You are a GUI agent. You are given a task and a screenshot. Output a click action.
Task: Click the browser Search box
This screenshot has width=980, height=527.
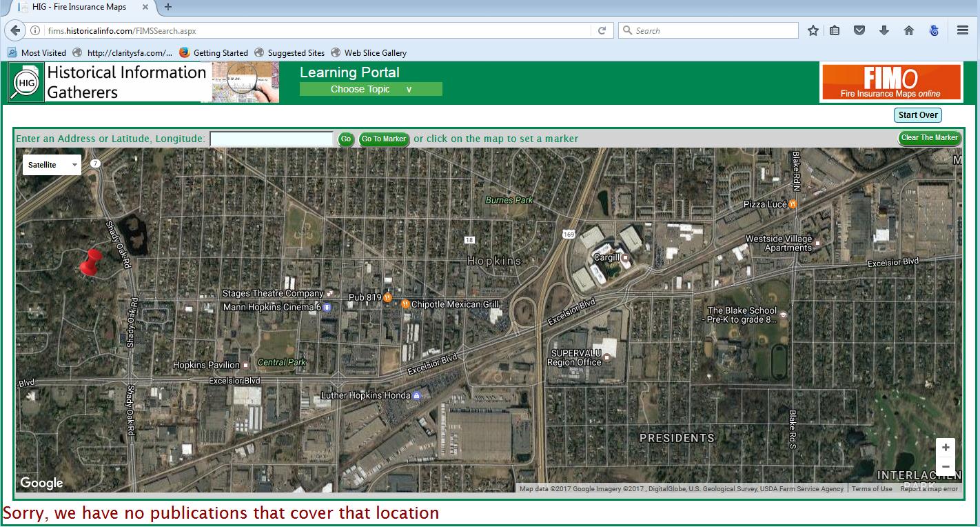tap(708, 30)
